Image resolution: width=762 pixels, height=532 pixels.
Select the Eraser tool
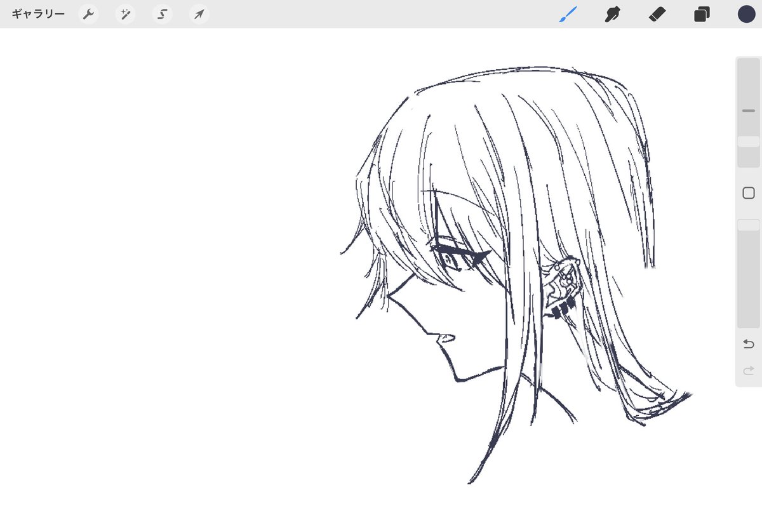pyautogui.click(x=657, y=14)
